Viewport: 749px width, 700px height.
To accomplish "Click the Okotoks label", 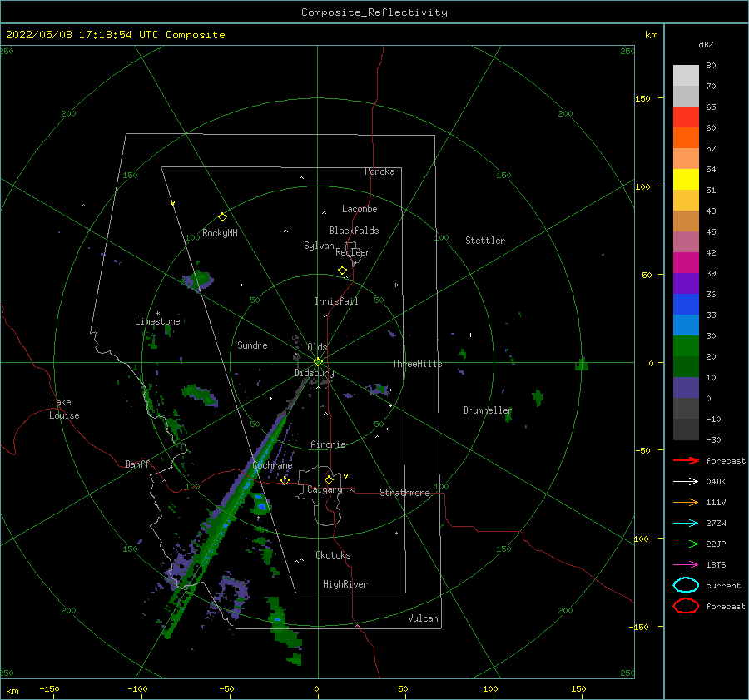I will coord(333,555).
